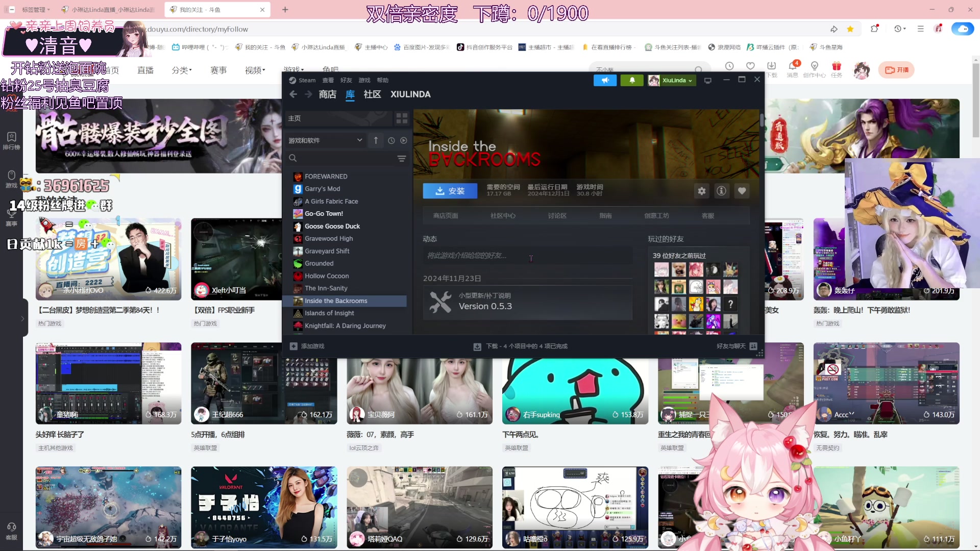Image resolution: width=980 pixels, height=551 pixels.
Task: Select Hollow Cocoon in library list
Action: 327,276
